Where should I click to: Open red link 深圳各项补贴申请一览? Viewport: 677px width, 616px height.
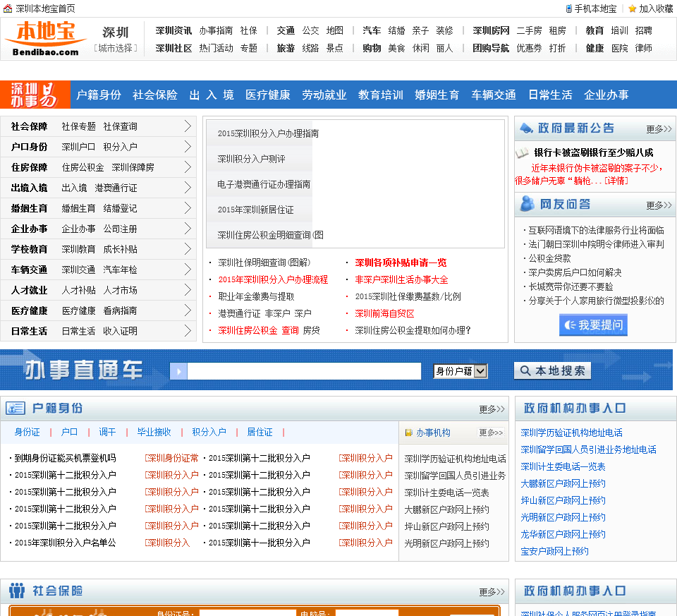pos(401,262)
